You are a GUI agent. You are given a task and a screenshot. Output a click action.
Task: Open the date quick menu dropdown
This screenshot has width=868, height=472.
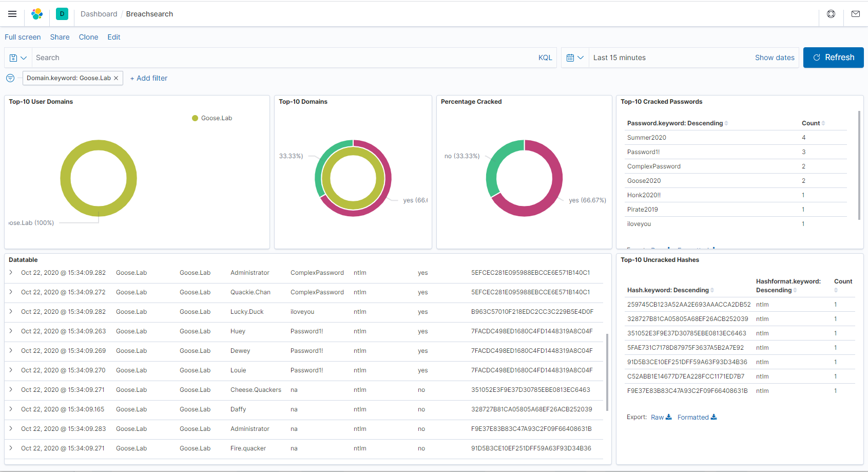coord(575,58)
